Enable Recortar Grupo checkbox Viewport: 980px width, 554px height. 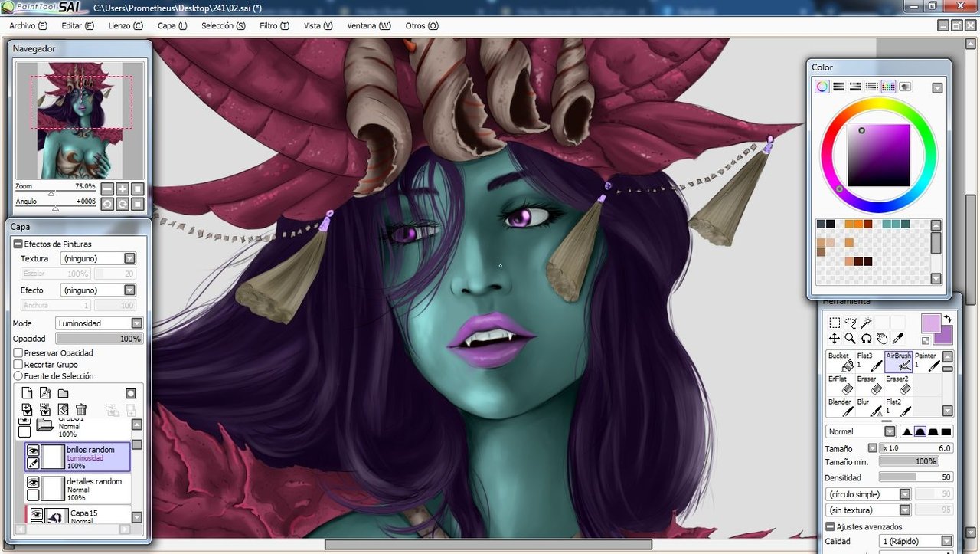tap(18, 365)
